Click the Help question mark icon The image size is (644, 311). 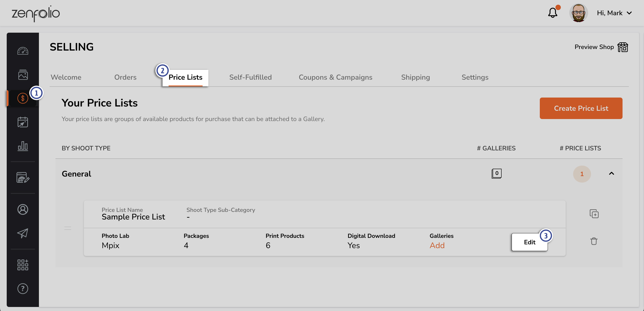(x=23, y=289)
